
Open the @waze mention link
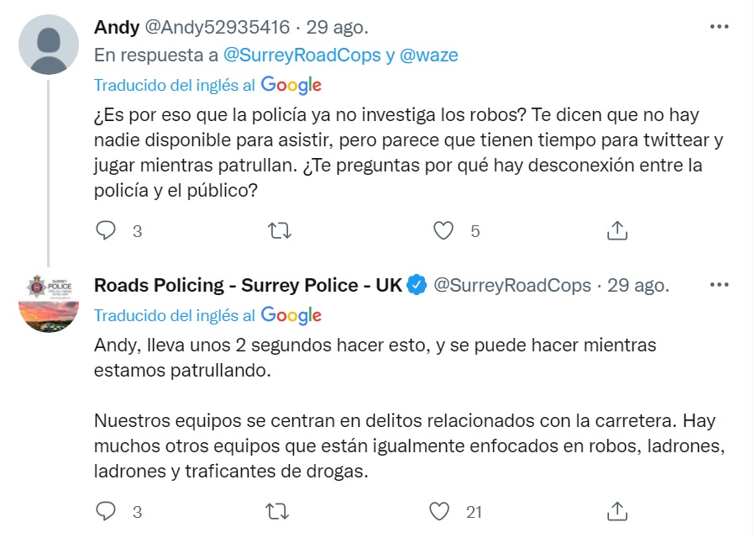click(x=428, y=55)
